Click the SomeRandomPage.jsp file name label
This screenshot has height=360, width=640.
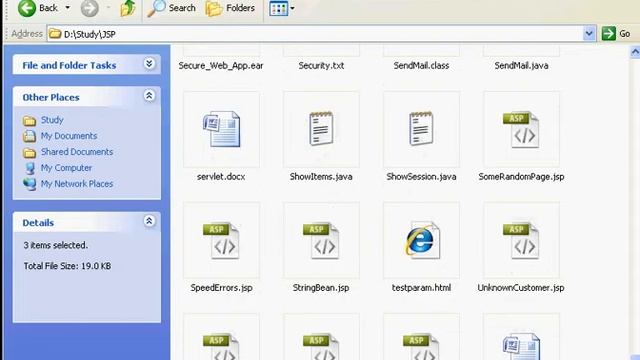click(x=521, y=177)
